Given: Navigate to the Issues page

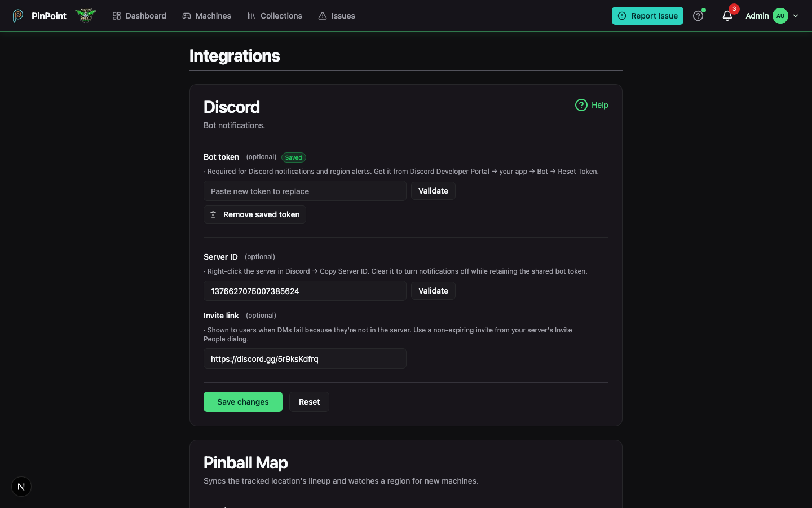Looking at the screenshot, I should click(337, 16).
